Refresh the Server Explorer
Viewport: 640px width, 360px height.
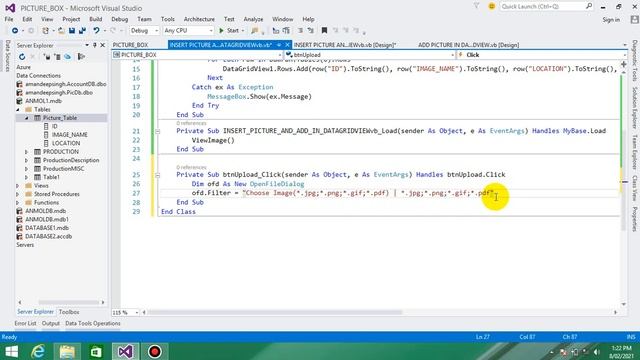point(22,57)
